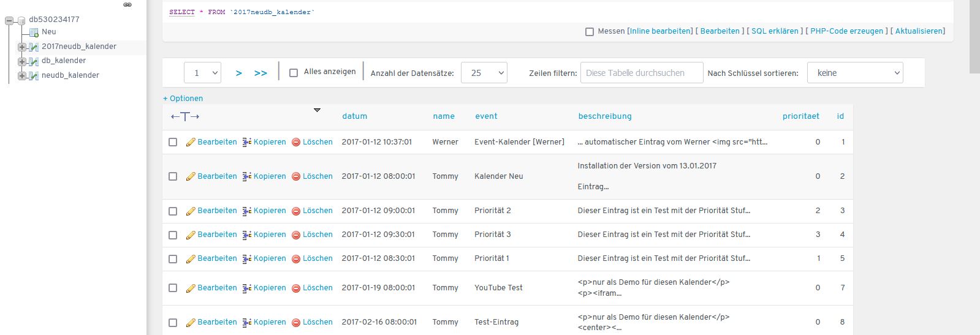Click the new table icon beside Neu

tap(34, 32)
